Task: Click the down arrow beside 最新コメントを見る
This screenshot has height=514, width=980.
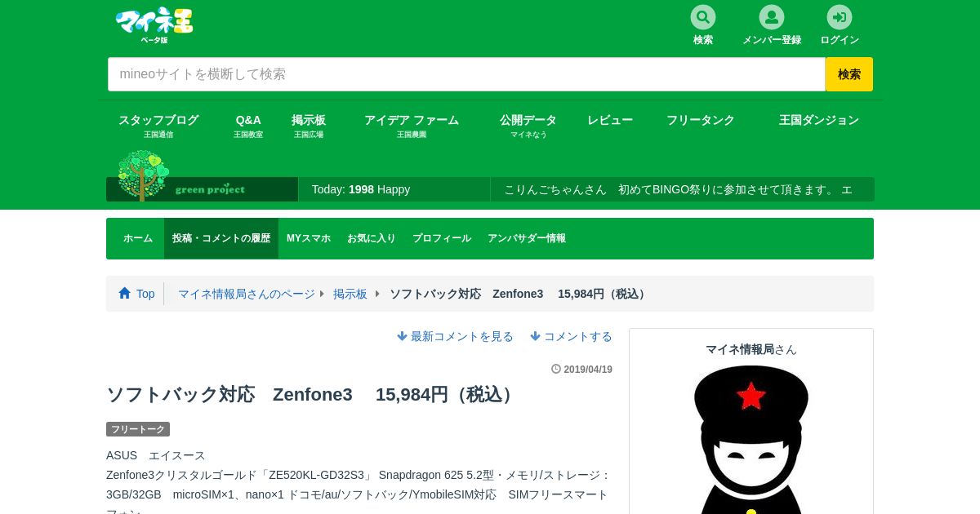Action: pyautogui.click(x=402, y=336)
